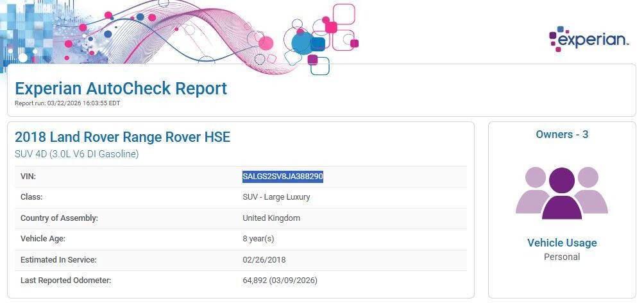The width and height of the screenshot is (644, 303).
Task: Select the 02/26/2018 in-service date
Action: point(264,259)
